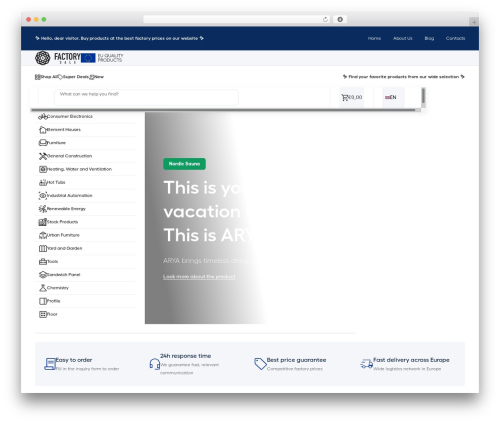The height and width of the screenshot is (423, 500).
Task: Click 'Hello, dear visitor' announcement text
Action: click(119, 38)
